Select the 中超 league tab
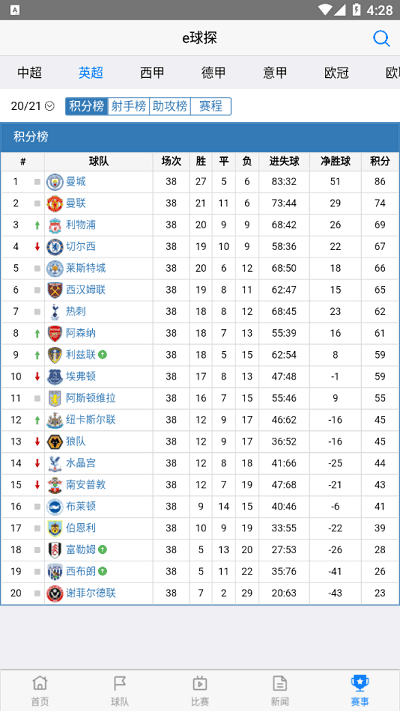400x711 pixels. tap(30, 73)
